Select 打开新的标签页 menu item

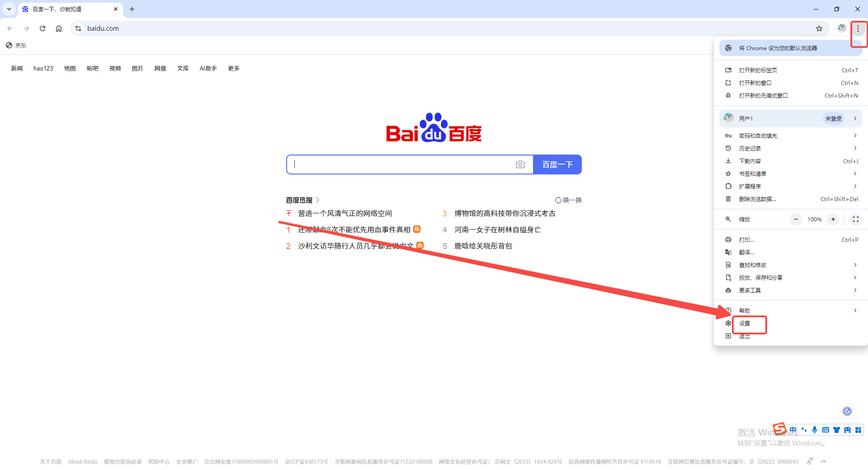(791, 70)
